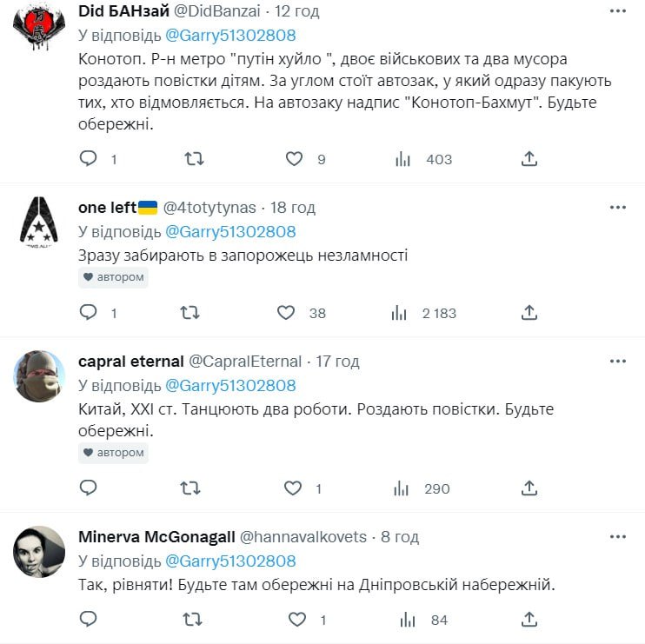
Task: Reply to capral eternal's tweet
Action: coord(88,488)
